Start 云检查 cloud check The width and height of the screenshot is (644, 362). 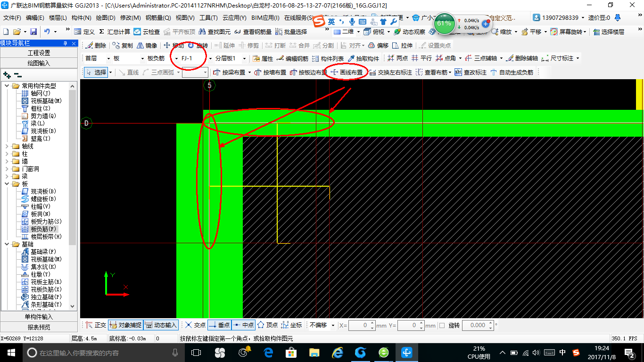[x=147, y=32]
